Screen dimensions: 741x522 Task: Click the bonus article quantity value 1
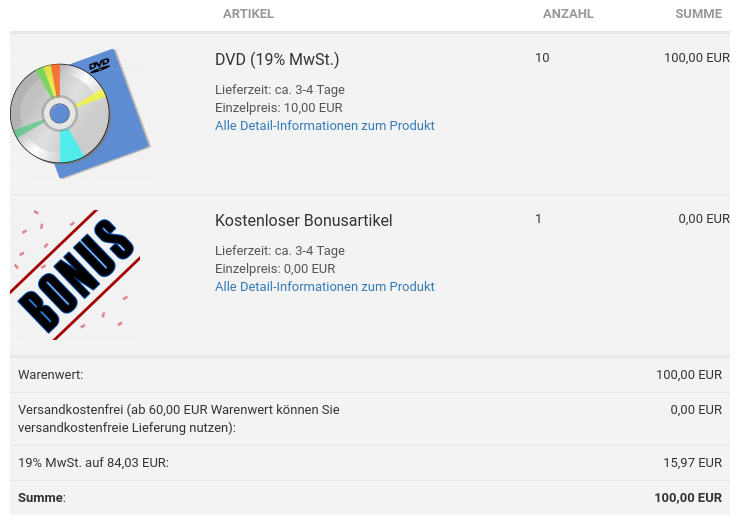coord(538,219)
